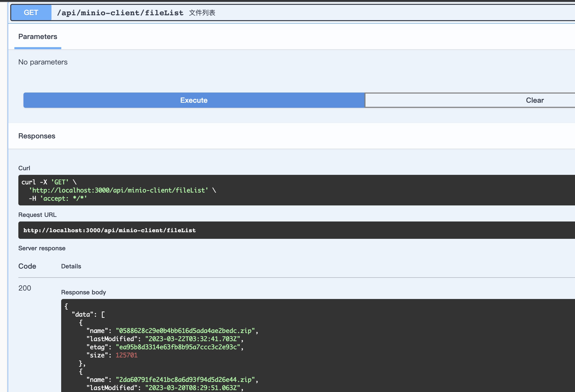Click the Request URL value box
575x392 pixels.
(x=297, y=230)
